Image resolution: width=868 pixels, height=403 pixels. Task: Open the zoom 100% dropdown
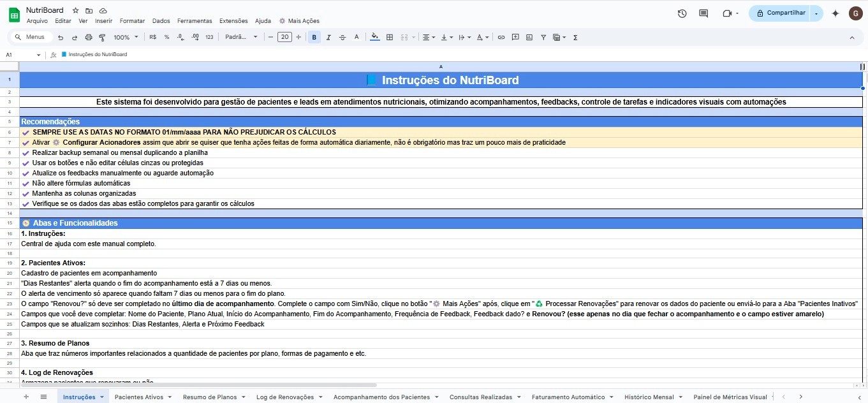(x=126, y=38)
